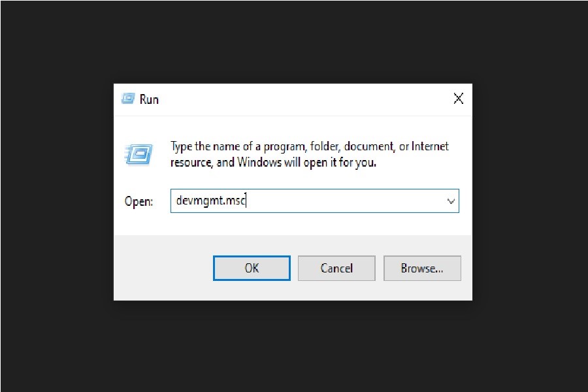This screenshot has height=392, width=588.
Task: Click the empty middle of the Run title bar
Action: (300, 99)
